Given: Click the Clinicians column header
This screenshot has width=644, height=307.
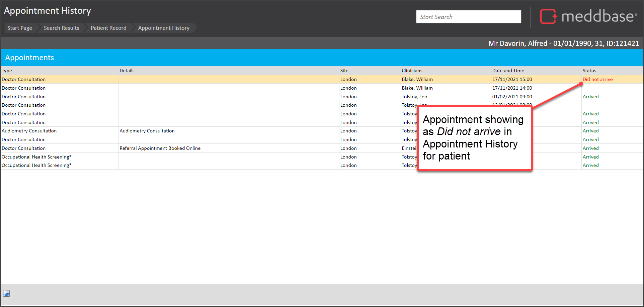Looking at the screenshot, I should pyautogui.click(x=412, y=71).
